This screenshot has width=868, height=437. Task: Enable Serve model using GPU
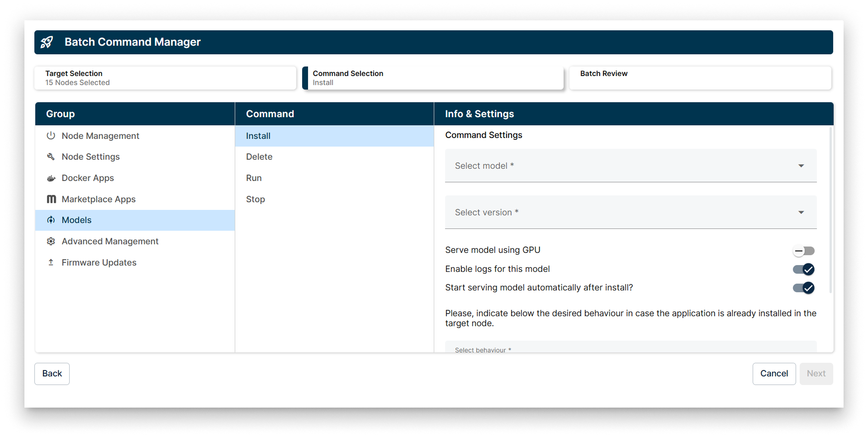[803, 251]
